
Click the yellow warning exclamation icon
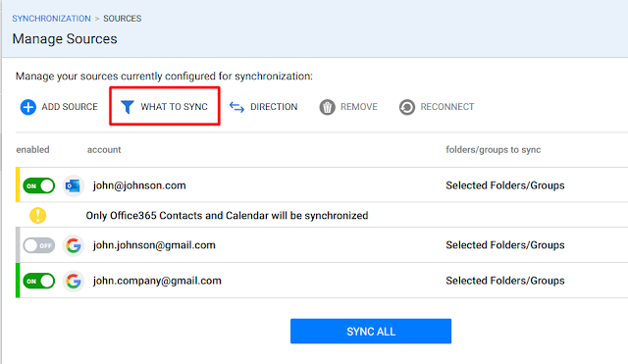click(x=37, y=216)
